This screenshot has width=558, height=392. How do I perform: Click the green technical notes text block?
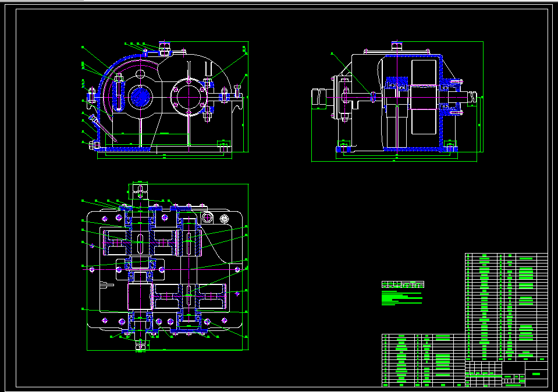pyautogui.click(x=402, y=298)
